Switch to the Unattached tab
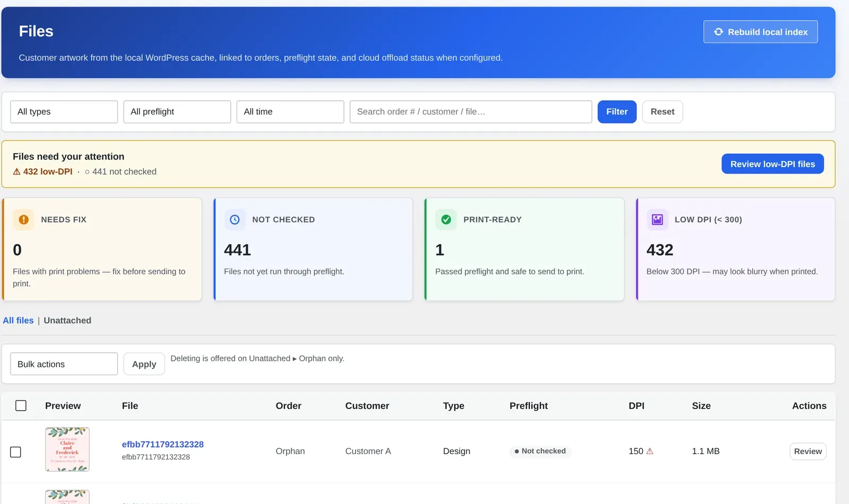Viewport: 849px width, 504px height. [67, 320]
